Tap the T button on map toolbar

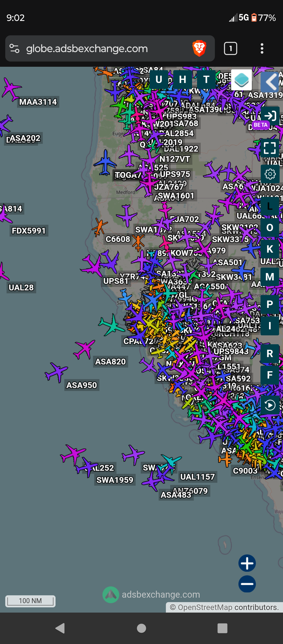click(x=206, y=80)
